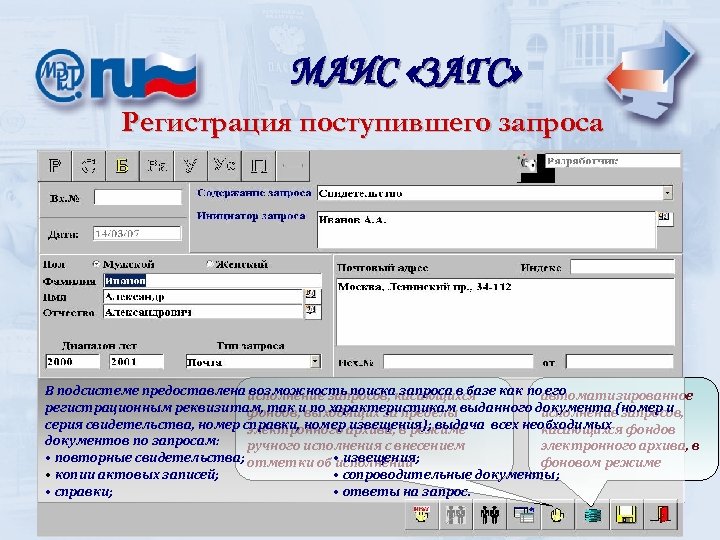This screenshot has width=720, height=540.
Task: Click the 'Ра.' toolbar button
Action: pyautogui.click(x=157, y=166)
